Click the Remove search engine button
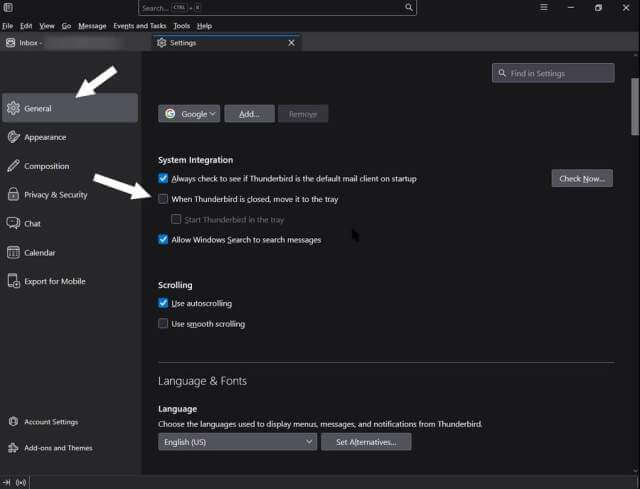Image resolution: width=640 pixels, height=489 pixels. (303, 114)
